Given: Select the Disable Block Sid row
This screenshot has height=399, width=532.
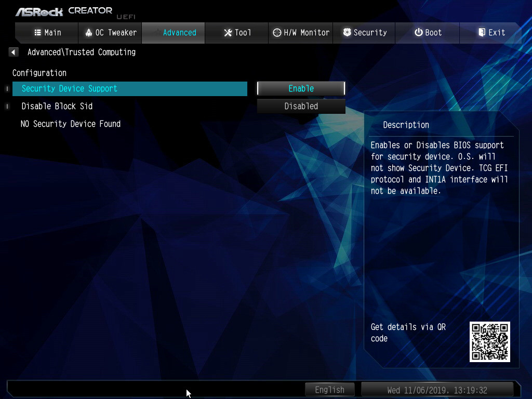Looking at the screenshot, I should tap(129, 106).
